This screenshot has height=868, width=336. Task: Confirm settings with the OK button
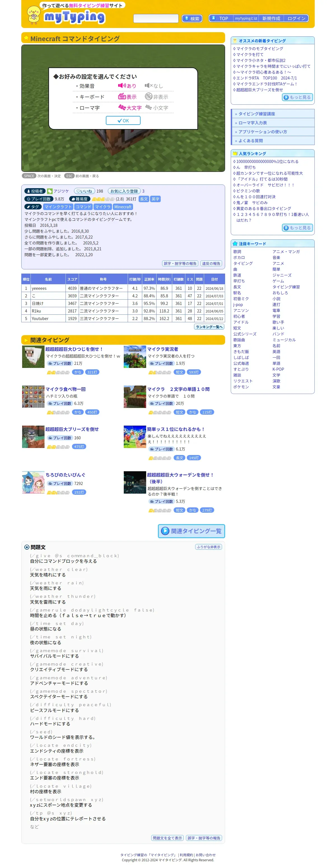tap(123, 120)
